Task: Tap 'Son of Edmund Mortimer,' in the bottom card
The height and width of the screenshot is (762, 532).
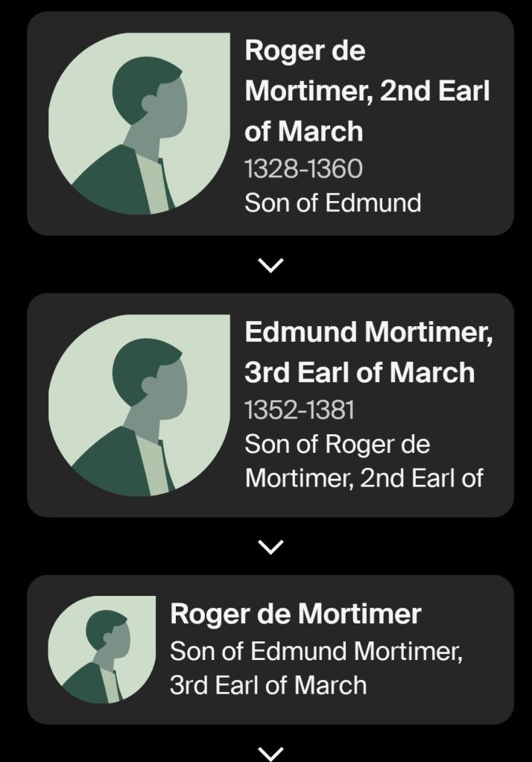Action: click(x=316, y=651)
